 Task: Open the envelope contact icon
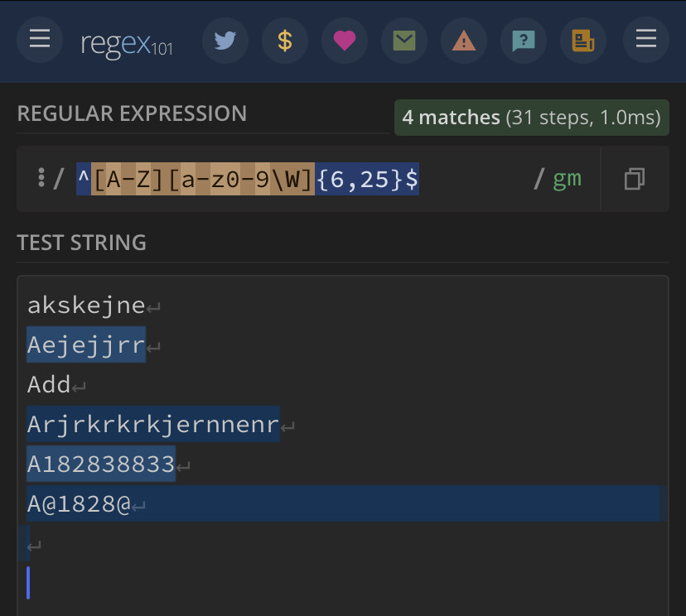coord(404,40)
